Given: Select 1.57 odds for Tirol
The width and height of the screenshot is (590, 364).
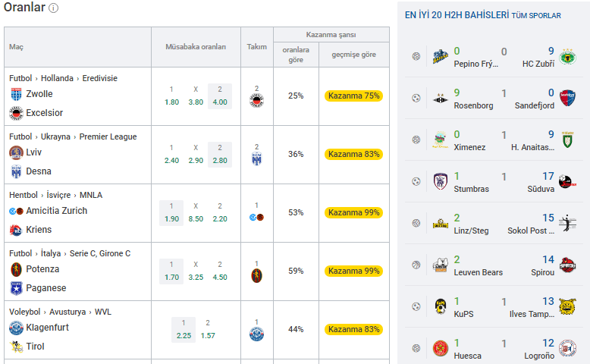Looking at the screenshot, I should 208,330.
